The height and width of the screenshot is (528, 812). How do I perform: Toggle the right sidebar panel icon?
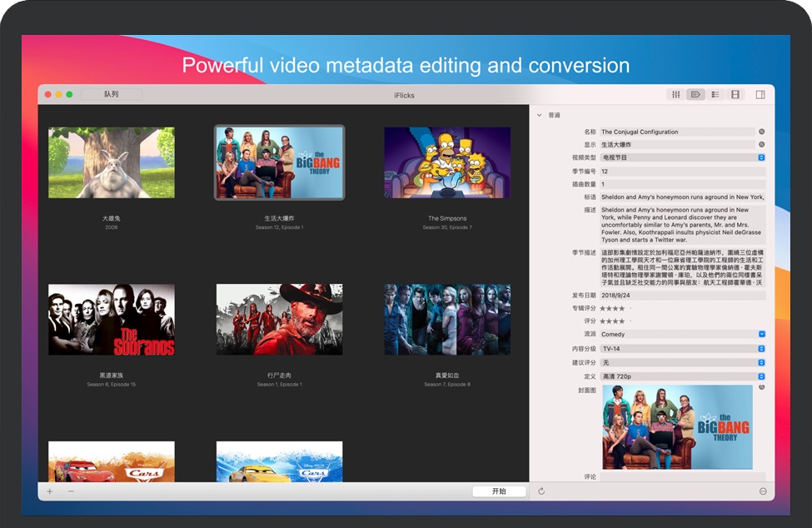point(760,95)
